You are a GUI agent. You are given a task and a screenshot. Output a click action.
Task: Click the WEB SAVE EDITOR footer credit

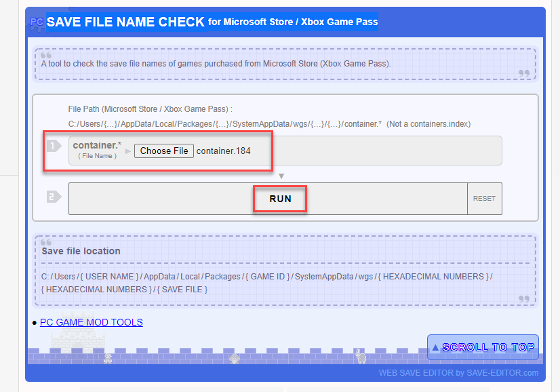pos(458,373)
